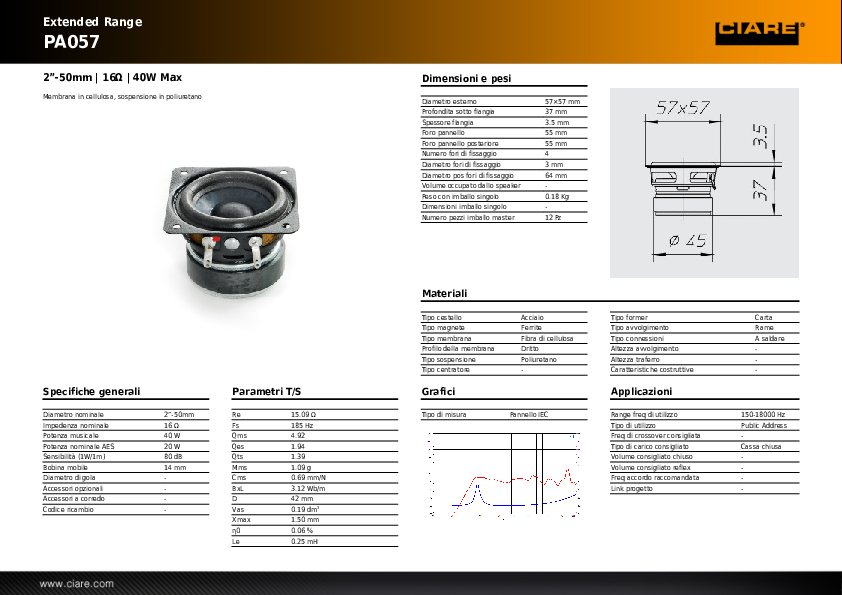Image resolution: width=842 pixels, height=595 pixels.
Task: Select the "Public Address" usage value
Action: click(x=764, y=425)
